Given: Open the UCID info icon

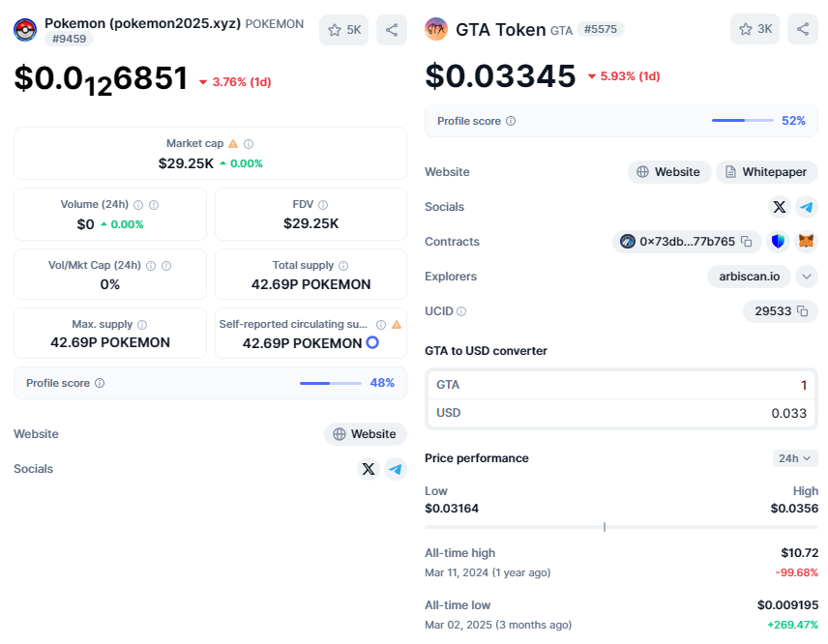Looking at the screenshot, I should click(461, 311).
